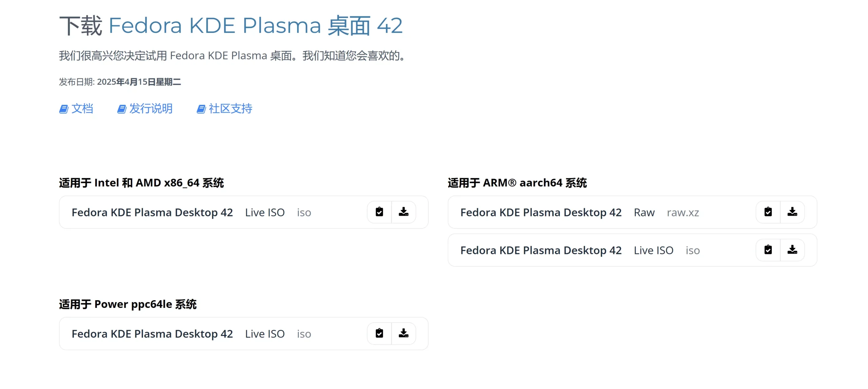Click the book icon beside 发行说明

pyautogui.click(x=121, y=109)
